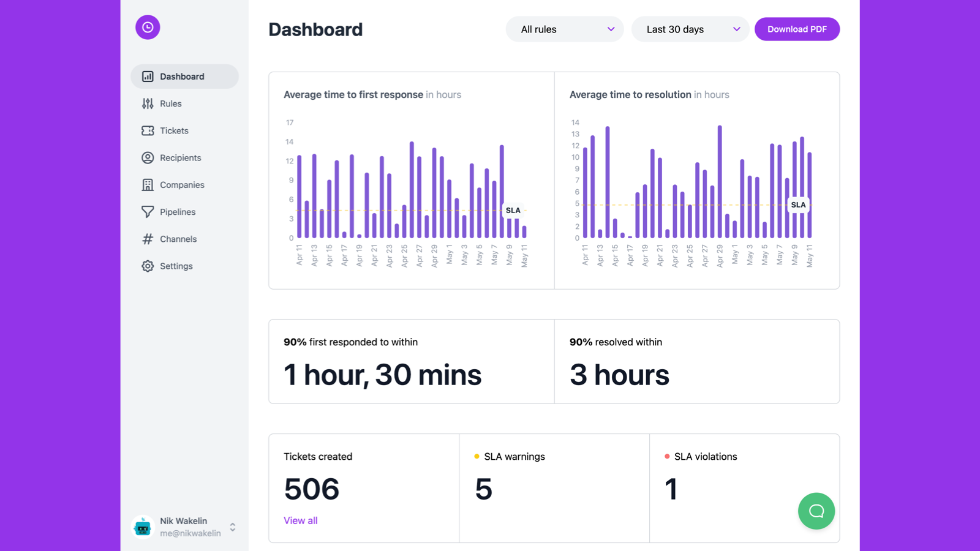Select the Channels hashtag icon
This screenshot has width=980, height=551.
pos(147,239)
